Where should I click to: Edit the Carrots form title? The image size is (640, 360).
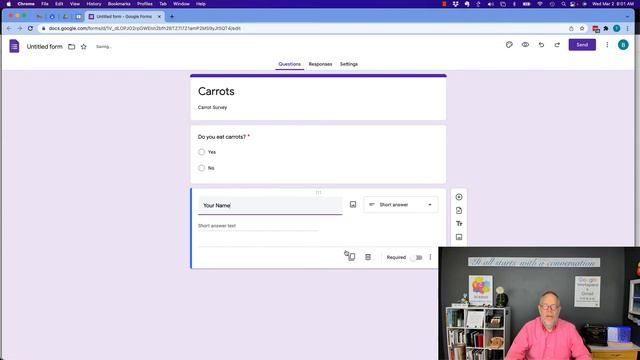click(x=216, y=91)
